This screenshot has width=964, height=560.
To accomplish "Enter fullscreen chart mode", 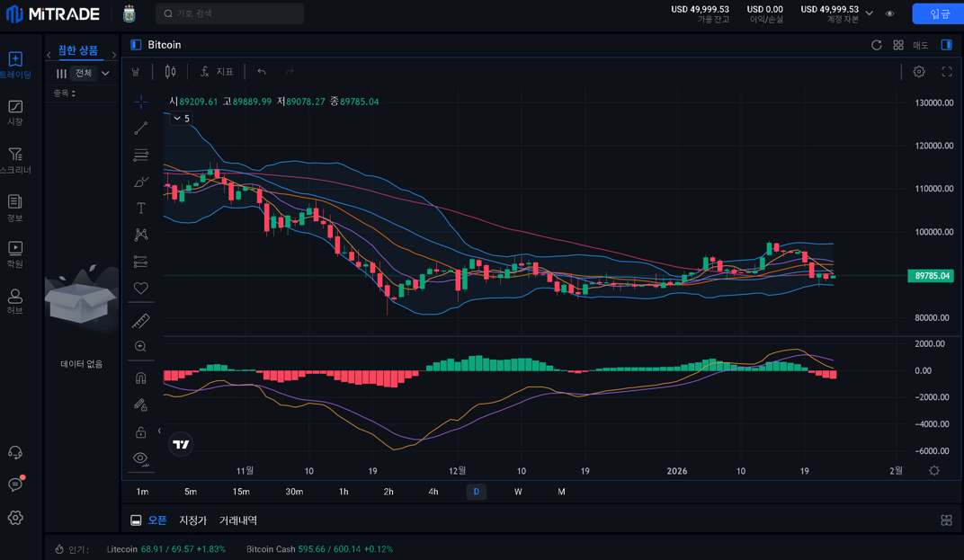I will click(946, 72).
